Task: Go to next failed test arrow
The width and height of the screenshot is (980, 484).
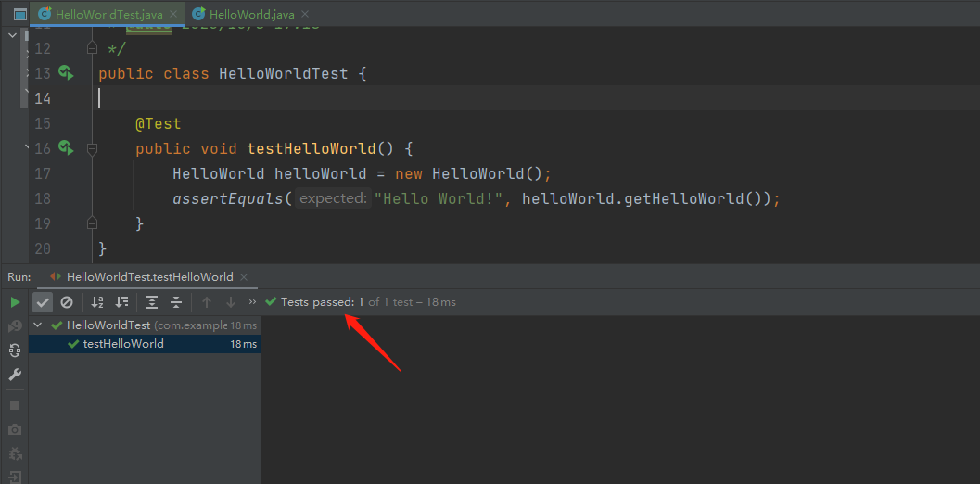Action: point(231,302)
